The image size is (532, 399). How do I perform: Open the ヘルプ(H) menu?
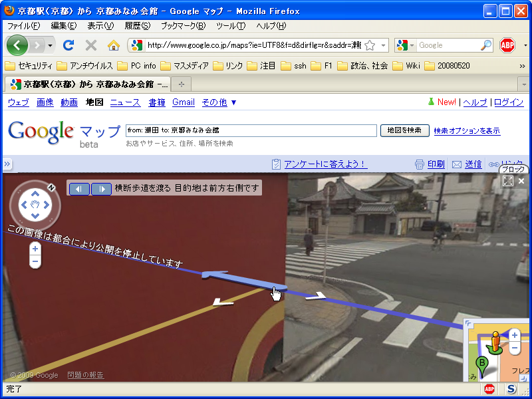pyautogui.click(x=271, y=26)
